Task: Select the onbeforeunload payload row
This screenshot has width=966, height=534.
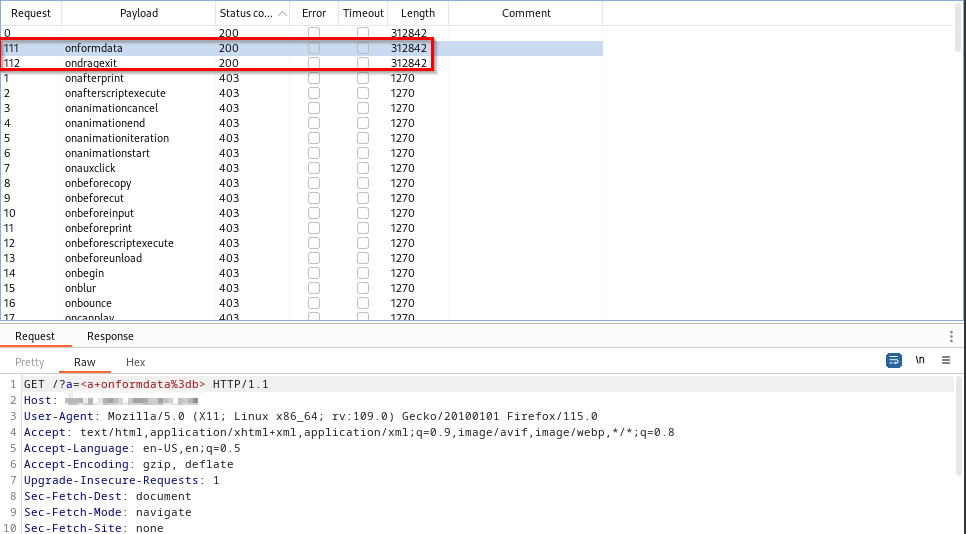Action: (103, 258)
